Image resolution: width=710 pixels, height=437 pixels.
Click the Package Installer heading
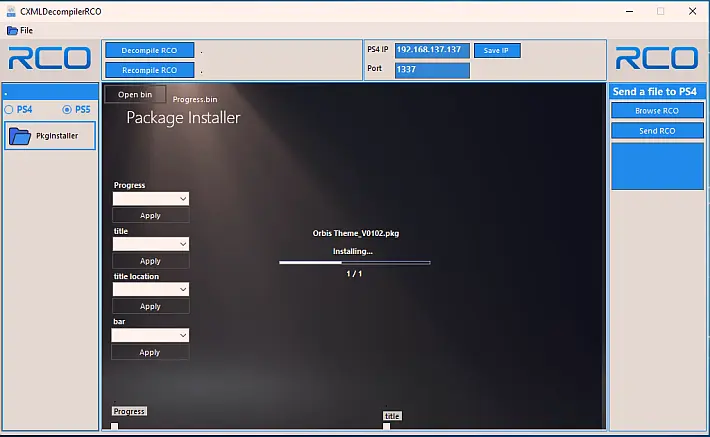click(183, 118)
